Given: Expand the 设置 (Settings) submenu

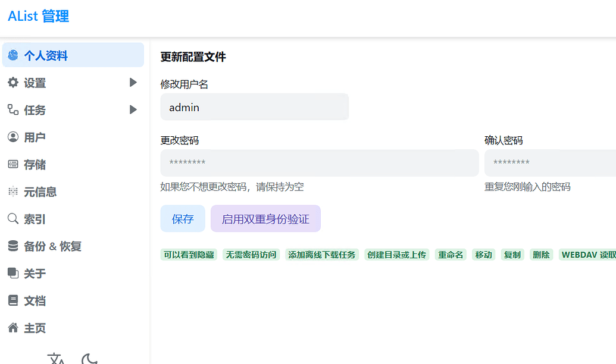Looking at the screenshot, I should click(x=36, y=83).
